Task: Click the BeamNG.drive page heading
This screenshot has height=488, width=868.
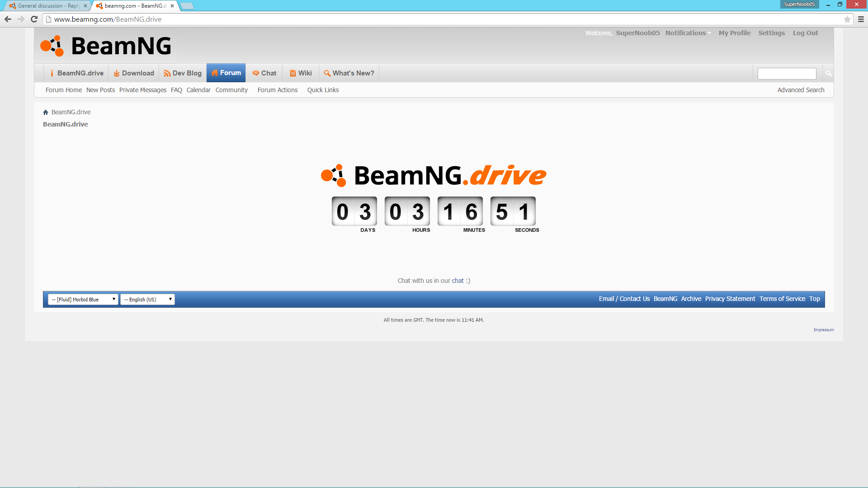Action: point(66,124)
